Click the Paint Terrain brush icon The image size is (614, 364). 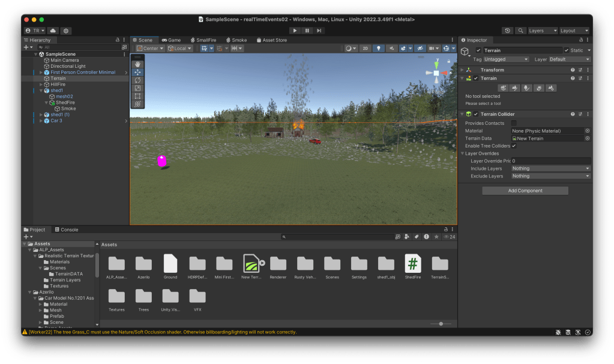[516, 88]
